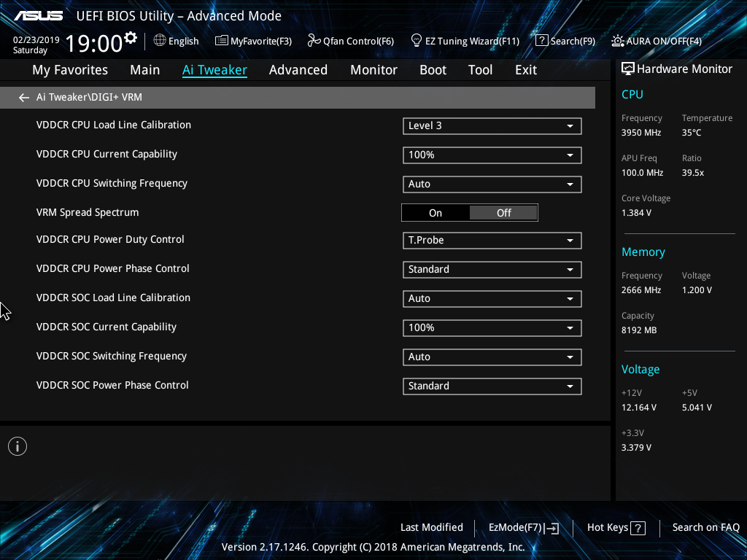This screenshot has height=560, width=747.
Task: Select VDDCR CPU Load Line Calibration label
Action: pos(113,125)
